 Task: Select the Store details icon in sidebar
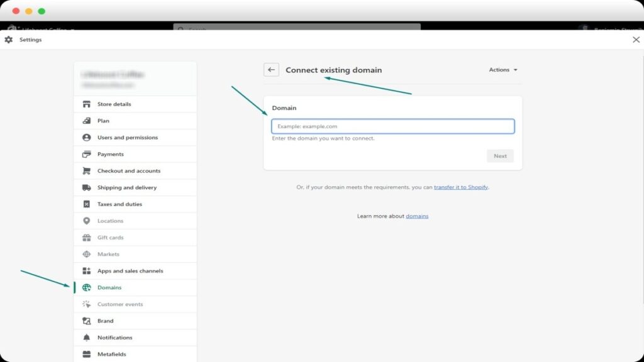(86, 104)
